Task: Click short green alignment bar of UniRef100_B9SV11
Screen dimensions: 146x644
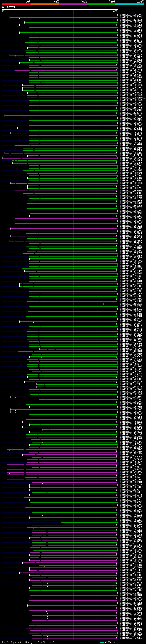Action: tap(66, 304)
